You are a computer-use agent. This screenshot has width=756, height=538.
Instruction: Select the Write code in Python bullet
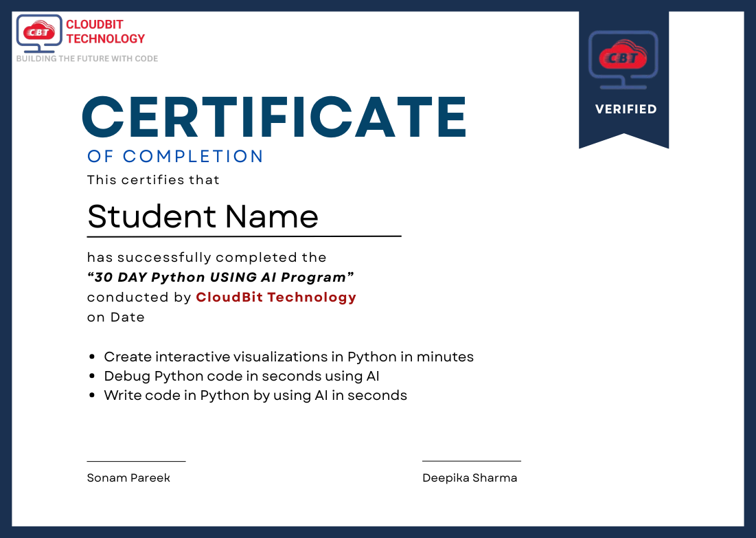click(x=255, y=396)
